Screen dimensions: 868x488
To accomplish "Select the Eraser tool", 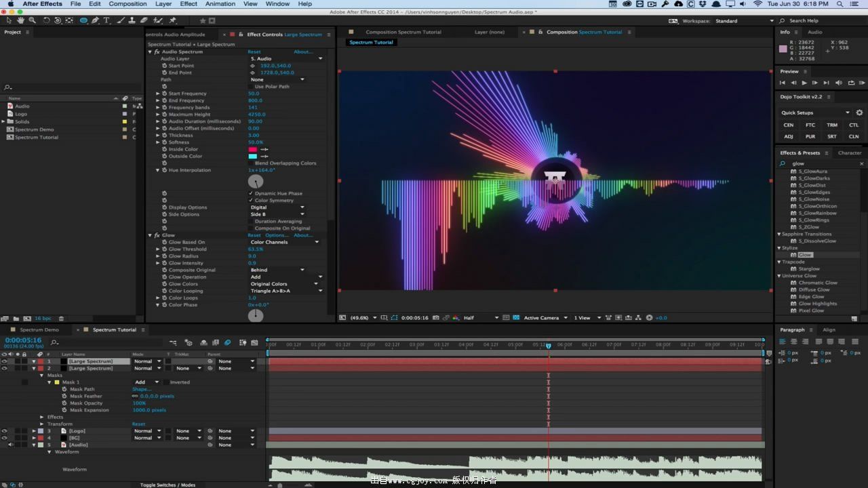I will [x=144, y=20].
